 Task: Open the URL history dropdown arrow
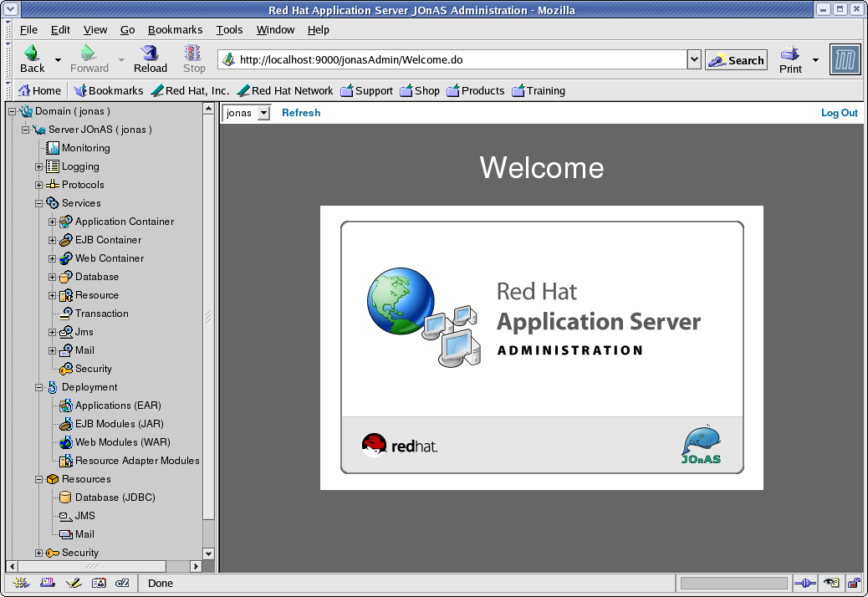click(693, 60)
